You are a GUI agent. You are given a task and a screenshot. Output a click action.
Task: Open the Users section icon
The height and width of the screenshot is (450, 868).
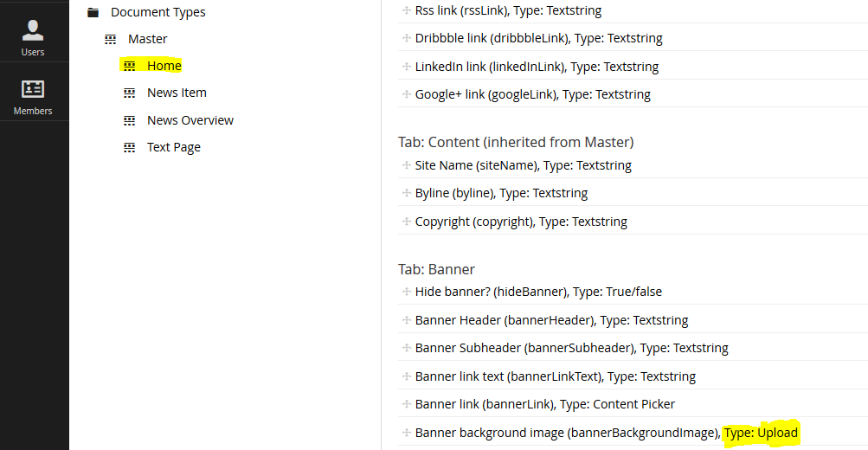(x=33, y=30)
